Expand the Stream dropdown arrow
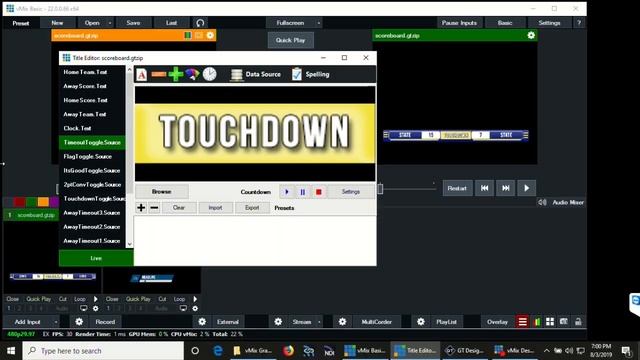The image size is (640, 360). pyautogui.click(x=319, y=322)
